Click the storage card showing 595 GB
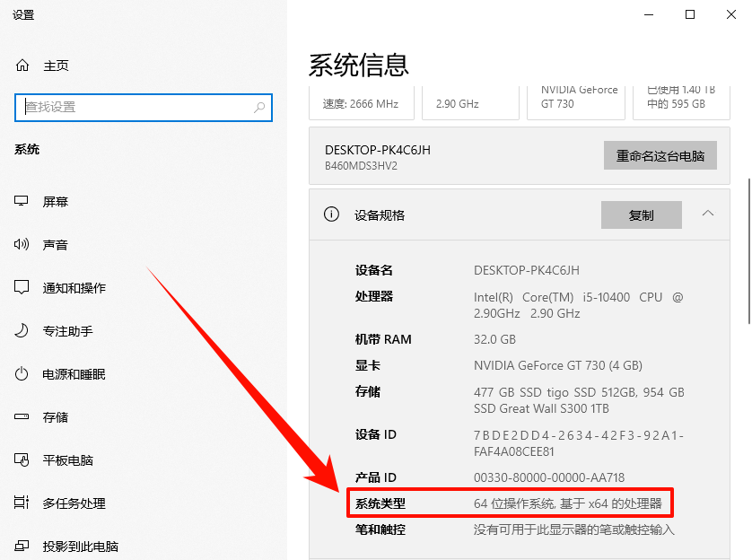 [x=681, y=103]
